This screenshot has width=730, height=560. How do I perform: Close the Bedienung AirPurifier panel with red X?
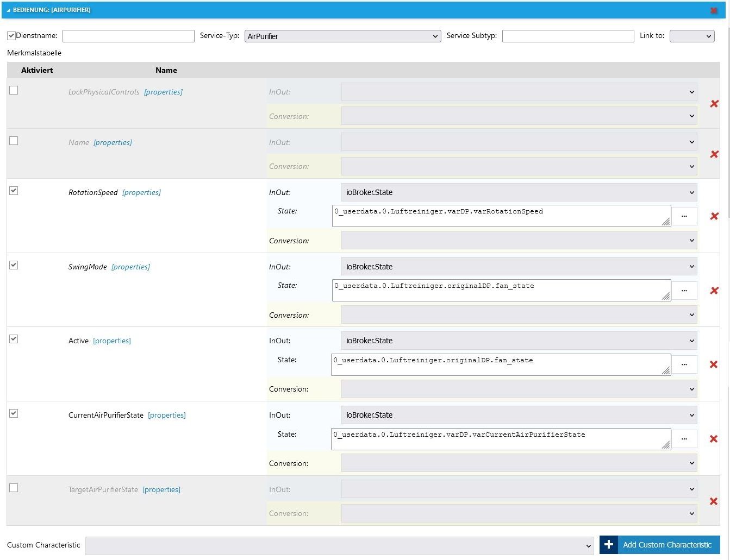[714, 10]
